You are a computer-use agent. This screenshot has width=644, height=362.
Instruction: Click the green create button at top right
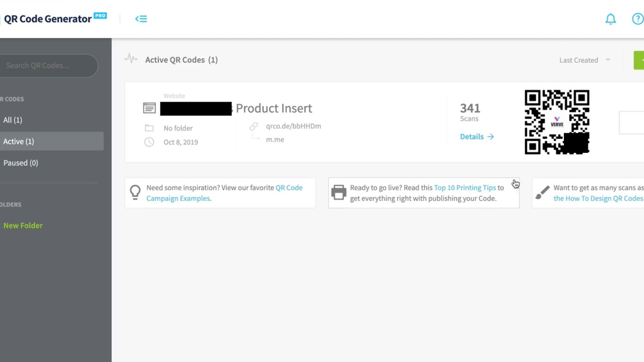tap(639, 60)
